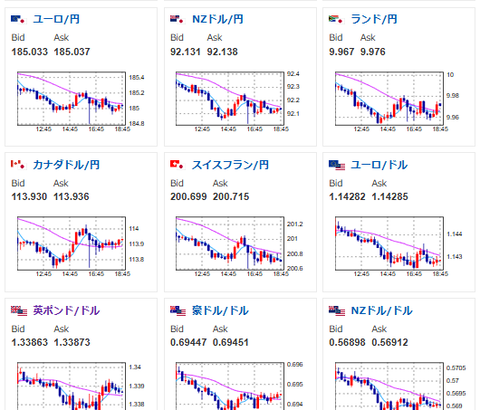Image resolution: width=480 pixels, height=410 pixels.
Task: Click the Canadian dollar/Yen flag icon
Action: pyautogui.click(x=19, y=165)
